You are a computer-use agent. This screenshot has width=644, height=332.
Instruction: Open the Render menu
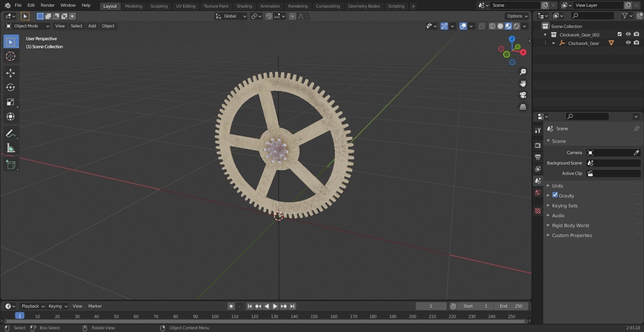(x=48, y=5)
